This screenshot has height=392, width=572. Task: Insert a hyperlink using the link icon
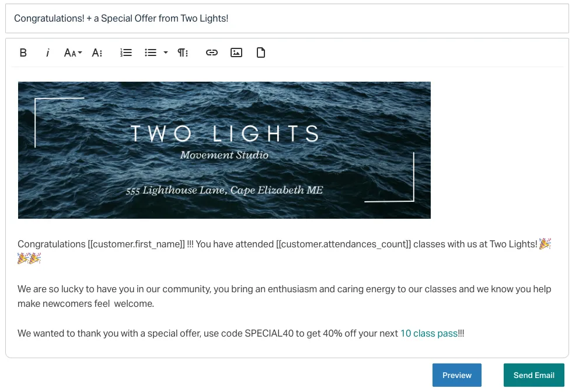tap(211, 52)
